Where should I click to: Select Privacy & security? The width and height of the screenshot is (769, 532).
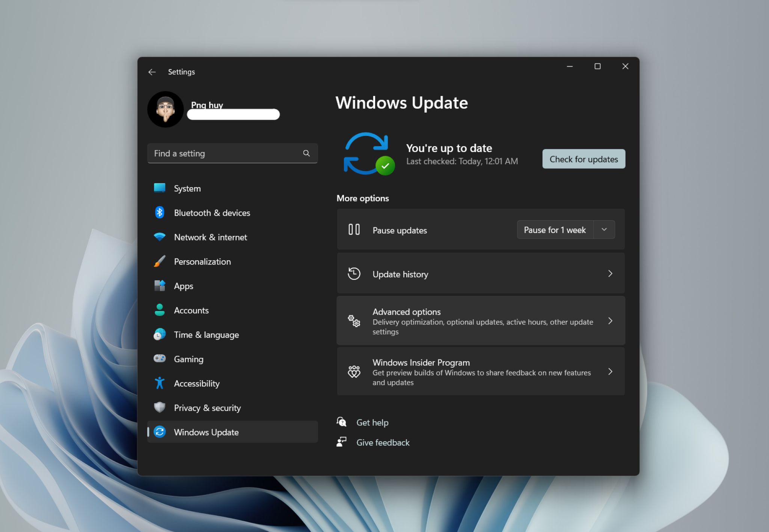(232, 408)
